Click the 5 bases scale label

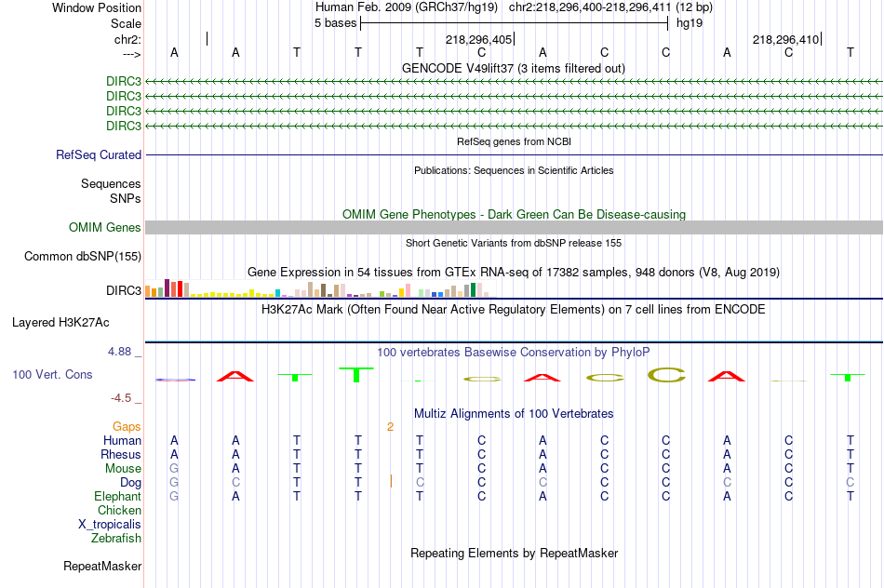coord(335,23)
